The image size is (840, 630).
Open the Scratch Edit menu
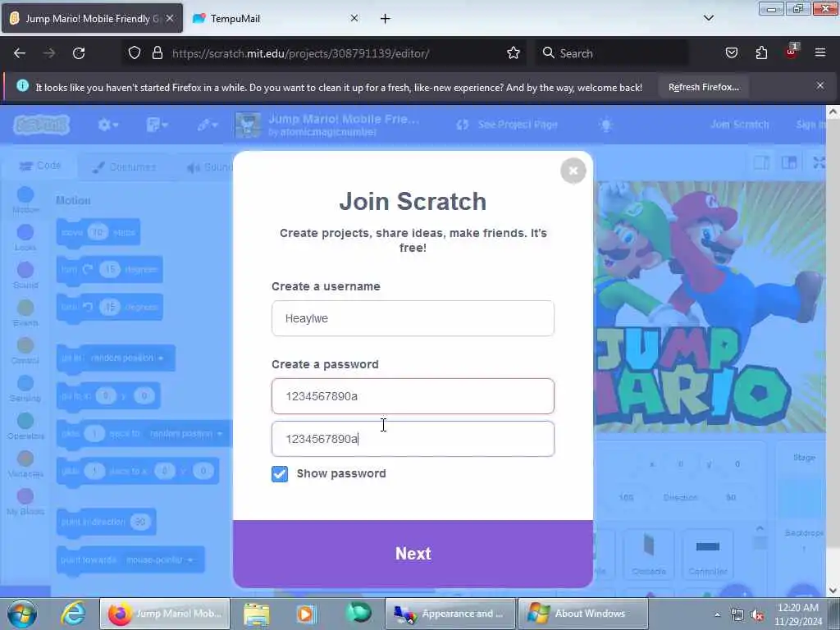207,126
